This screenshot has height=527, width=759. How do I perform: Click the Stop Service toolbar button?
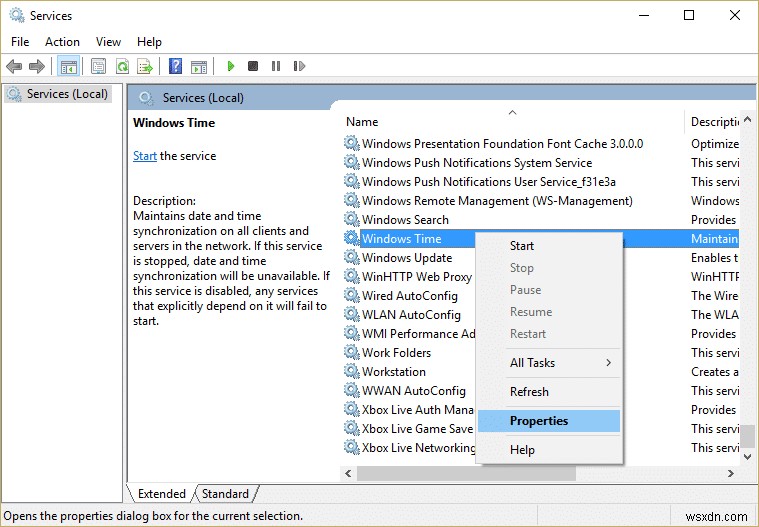[x=253, y=66]
